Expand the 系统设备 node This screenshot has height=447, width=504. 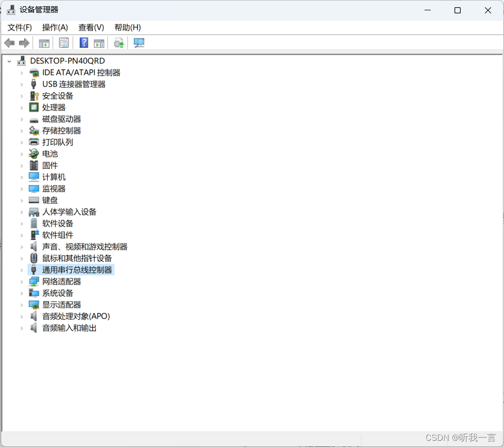pyautogui.click(x=22, y=293)
